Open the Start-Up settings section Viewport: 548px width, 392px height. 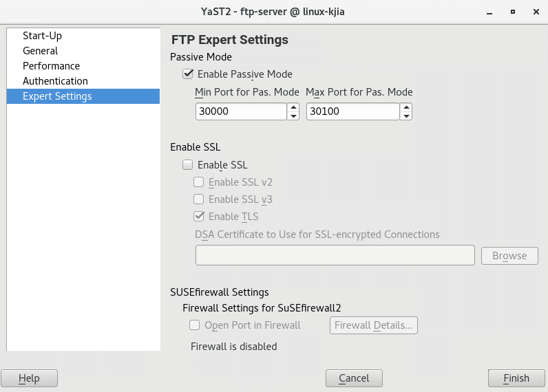(42, 36)
